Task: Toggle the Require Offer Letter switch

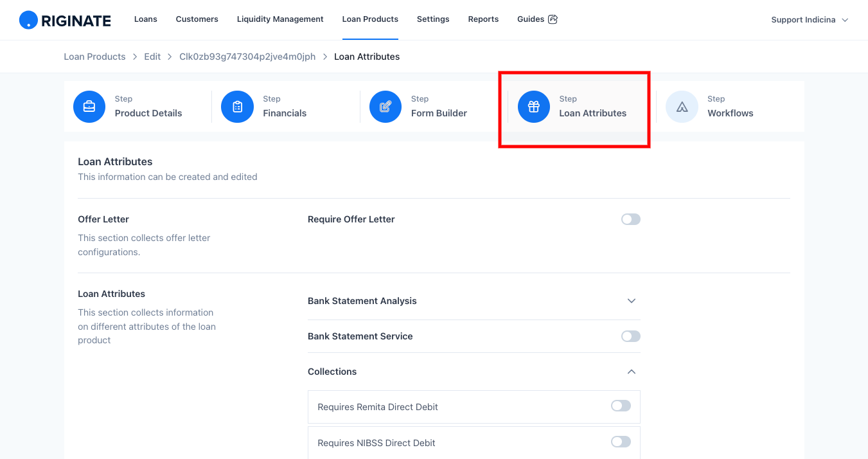Action: pos(631,219)
